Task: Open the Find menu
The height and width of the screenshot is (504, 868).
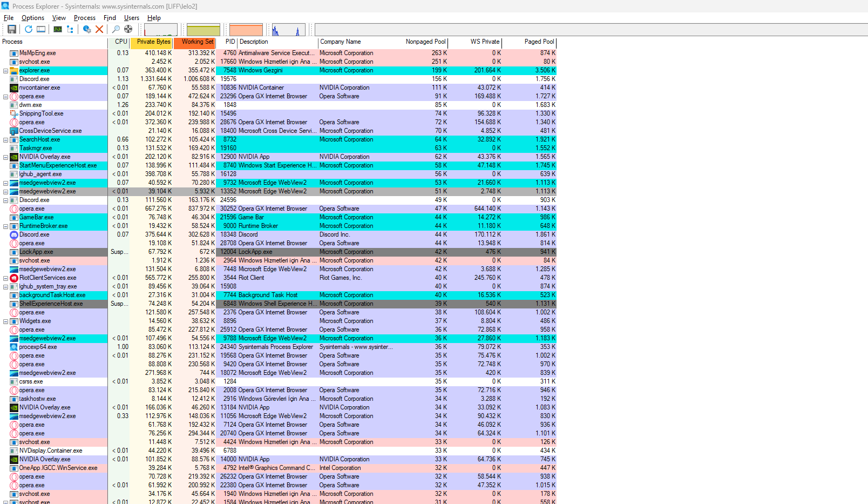Action: 110,18
